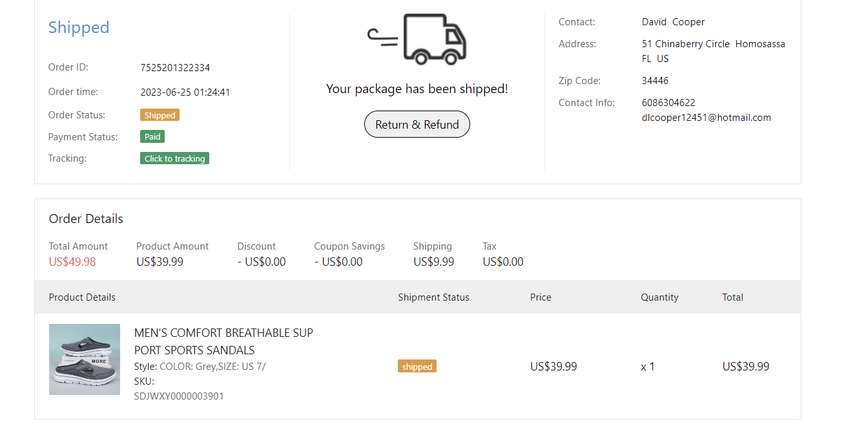Click the shipping cost US$9.99
Screen dimensions: 868x428
point(433,262)
